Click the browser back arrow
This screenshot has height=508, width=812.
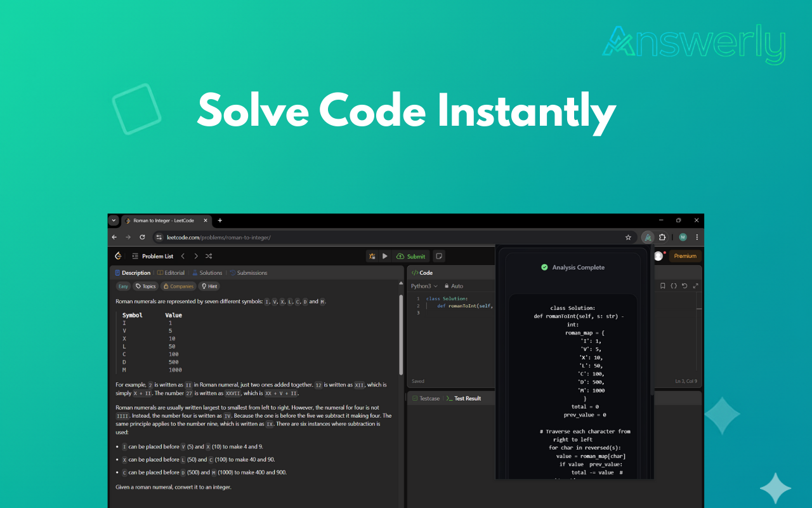[114, 237]
